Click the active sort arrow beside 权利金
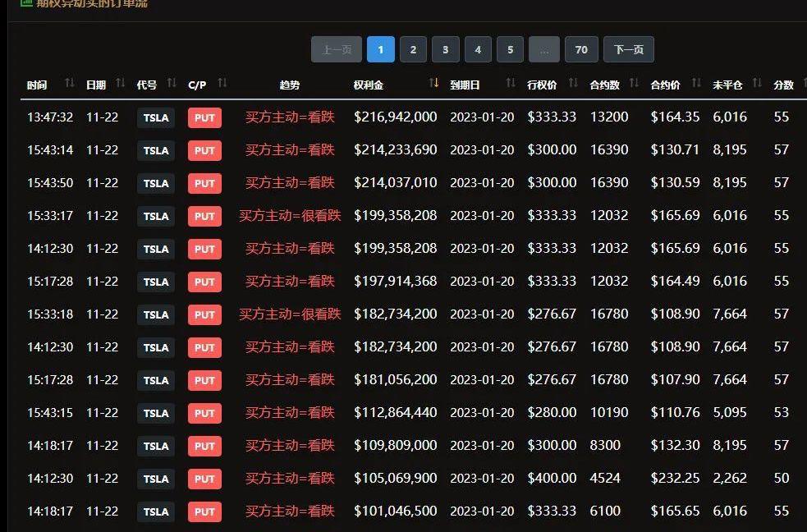 coord(434,84)
